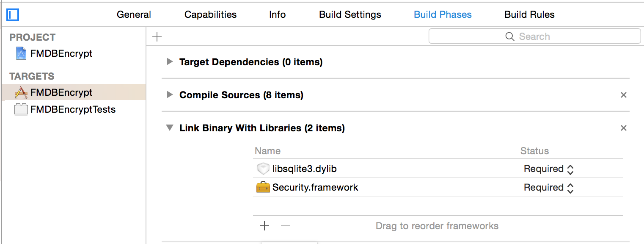Remove selected library with minus button
The height and width of the screenshot is (244, 644).
point(286,226)
